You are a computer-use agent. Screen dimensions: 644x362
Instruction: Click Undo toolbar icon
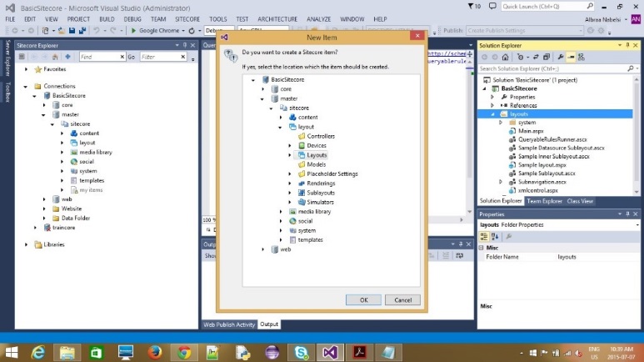click(x=97, y=30)
